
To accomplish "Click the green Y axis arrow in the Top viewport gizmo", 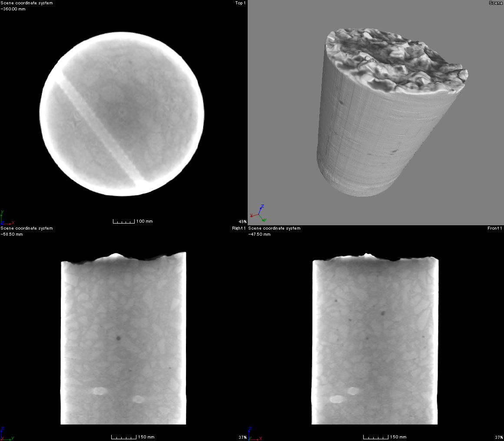I will (x=2, y=212).
